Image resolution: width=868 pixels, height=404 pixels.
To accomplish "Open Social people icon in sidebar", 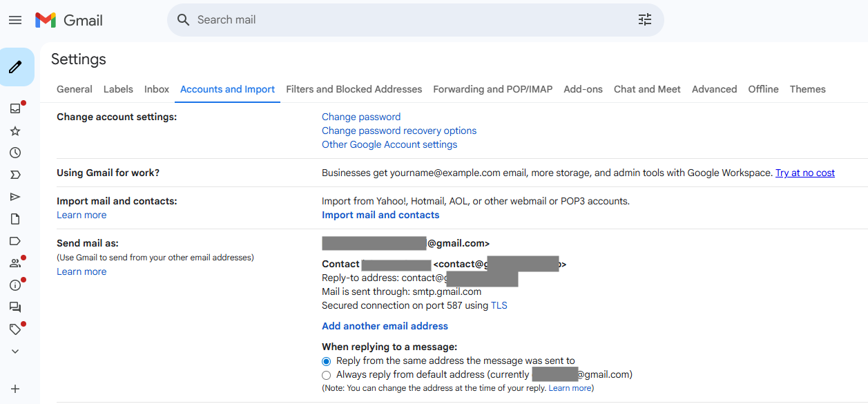I will [15, 263].
